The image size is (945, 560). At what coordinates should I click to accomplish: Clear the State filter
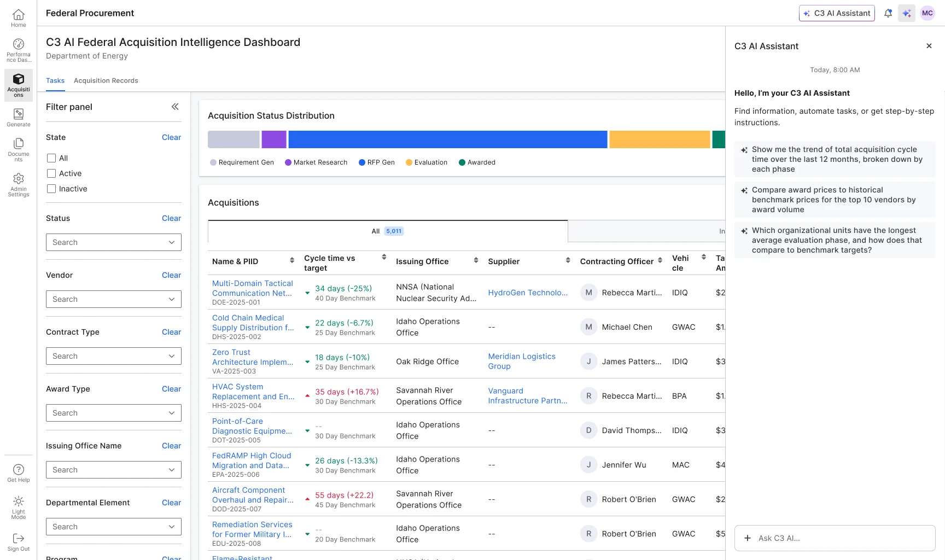pyautogui.click(x=171, y=137)
